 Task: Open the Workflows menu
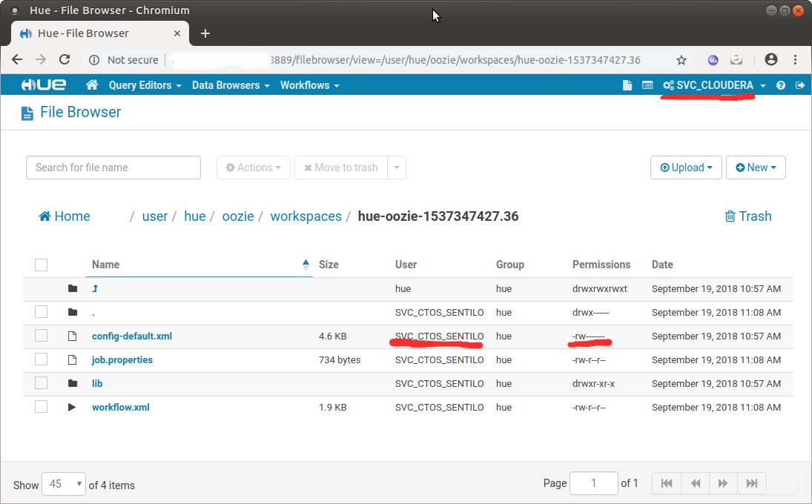coord(309,85)
